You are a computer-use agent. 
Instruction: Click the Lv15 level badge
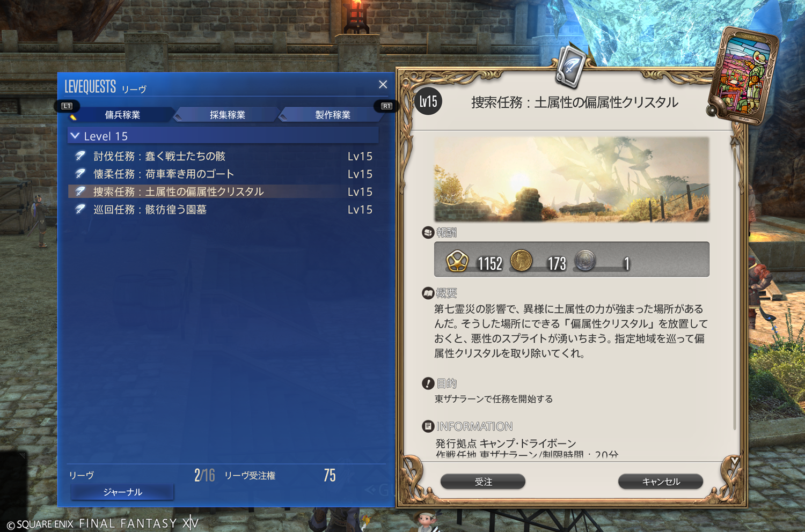click(428, 101)
